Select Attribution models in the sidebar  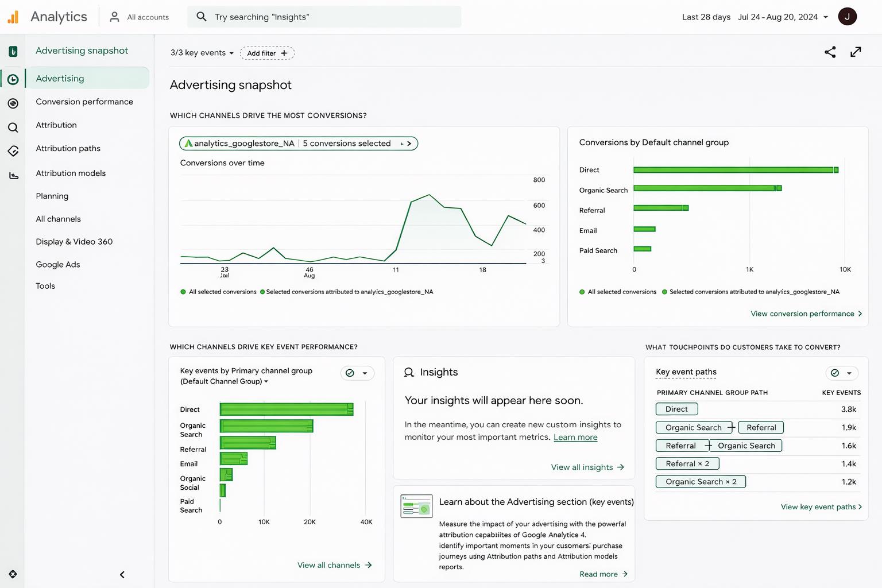[71, 173]
